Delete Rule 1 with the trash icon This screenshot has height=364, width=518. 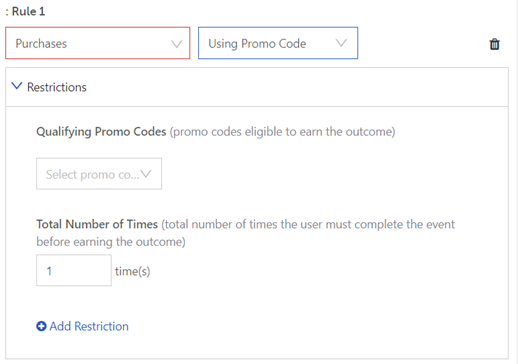(x=494, y=44)
